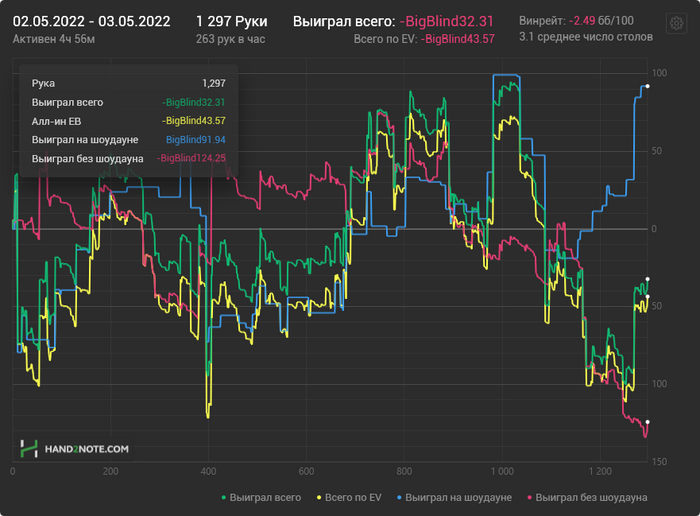Click the '263 рук в час' text
700x516 pixels.
click(x=230, y=39)
